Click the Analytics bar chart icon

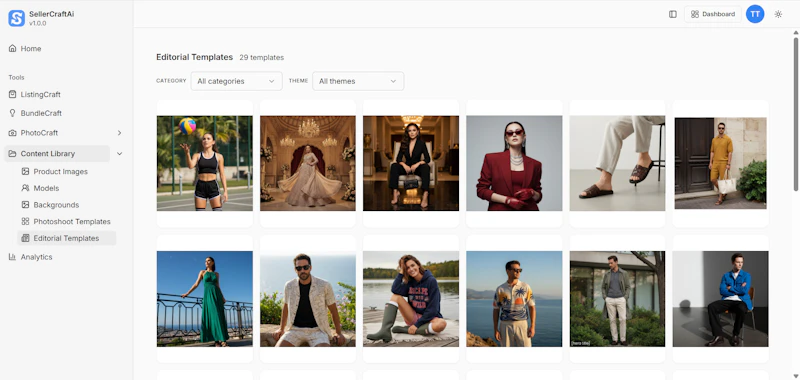(12, 257)
